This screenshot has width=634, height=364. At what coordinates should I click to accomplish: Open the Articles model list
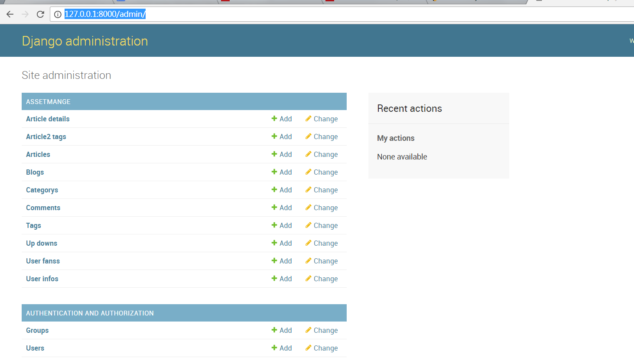point(38,154)
